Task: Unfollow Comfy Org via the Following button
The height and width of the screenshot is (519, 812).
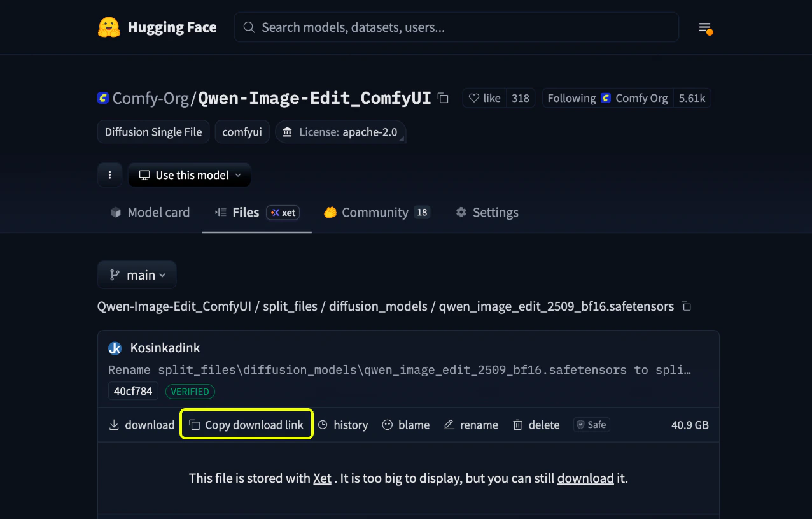Action: coord(571,98)
